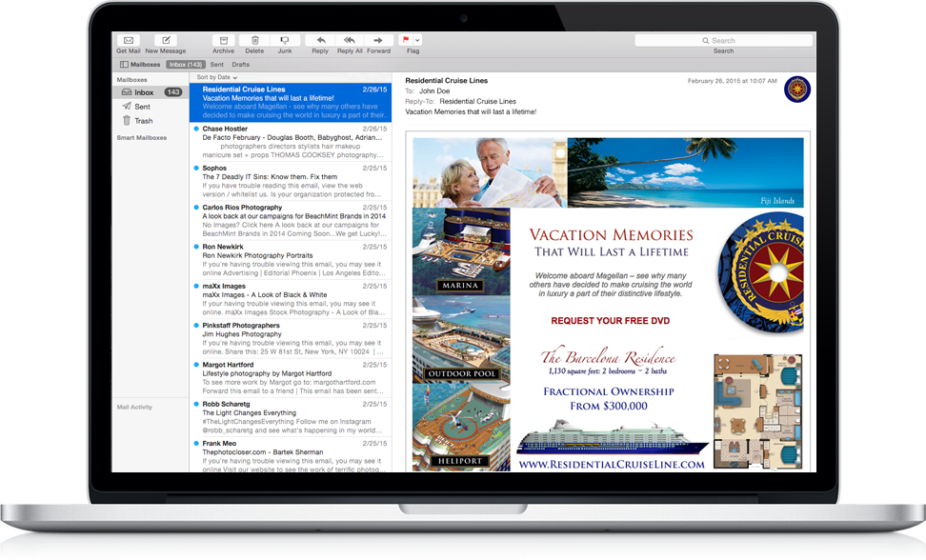The width and height of the screenshot is (926, 560).
Task: Mark the message as Junk
Action: [284, 40]
